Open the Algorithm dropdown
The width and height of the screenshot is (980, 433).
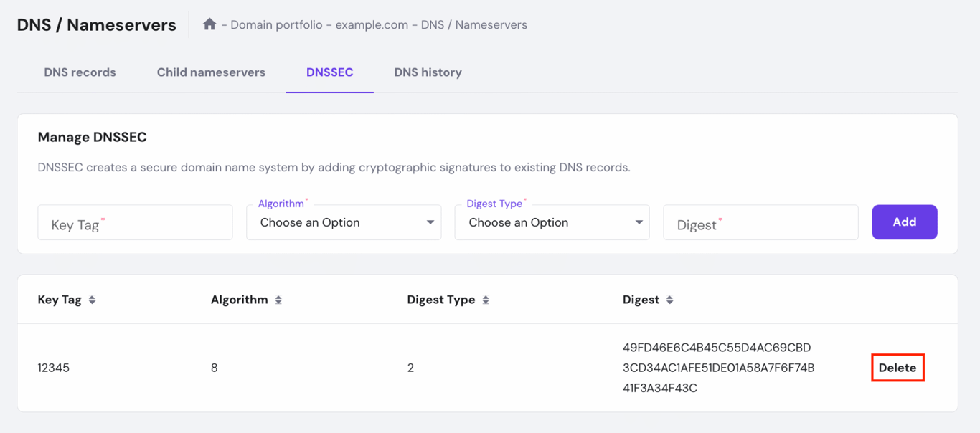(344, 222)
